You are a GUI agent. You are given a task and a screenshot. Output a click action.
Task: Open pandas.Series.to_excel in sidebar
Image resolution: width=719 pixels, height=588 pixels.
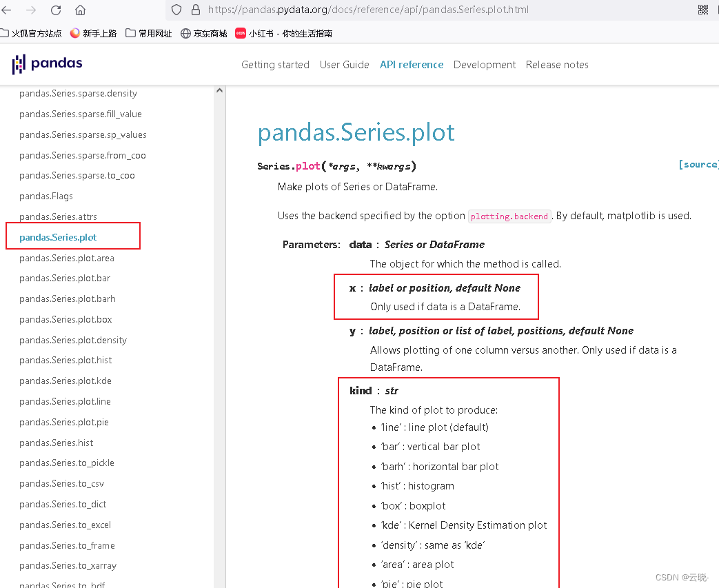coord(65,525)
